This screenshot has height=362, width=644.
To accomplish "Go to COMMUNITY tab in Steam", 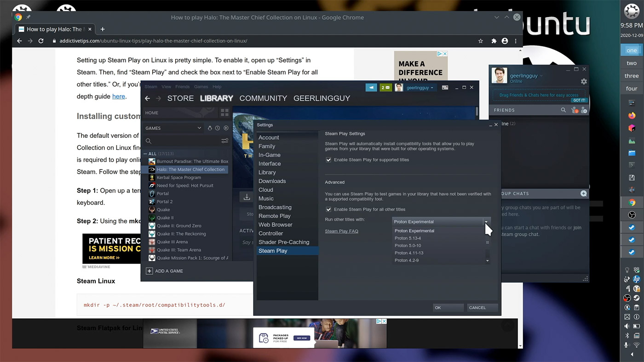I will tap(263, 98).
